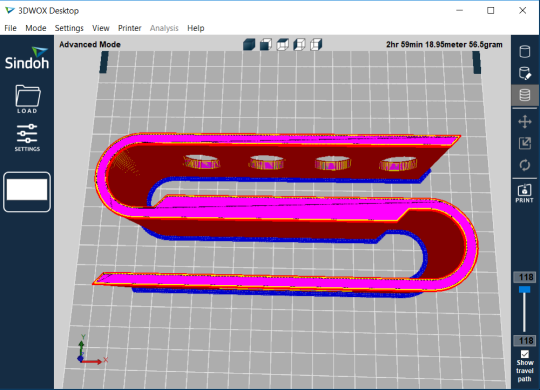The width and height of the screenshot is (540, 390).
Task: Select the wireframe cube view icon
Action: point(282,44)
